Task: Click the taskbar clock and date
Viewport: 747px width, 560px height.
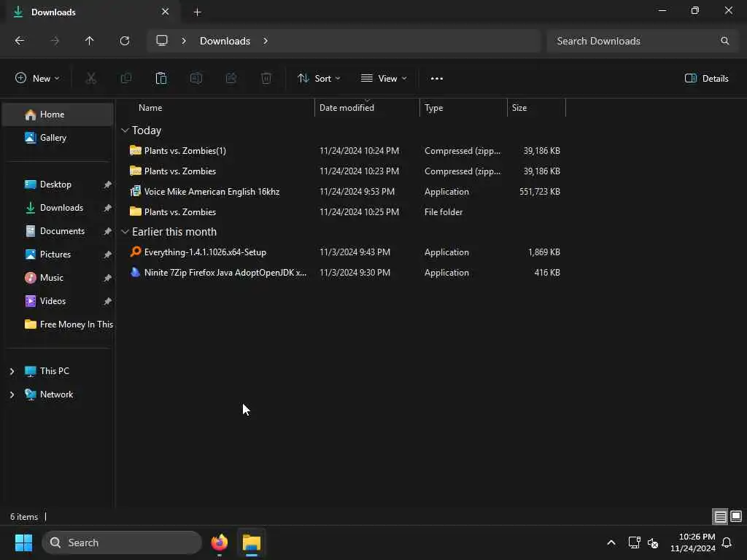Action: point(692,542)
